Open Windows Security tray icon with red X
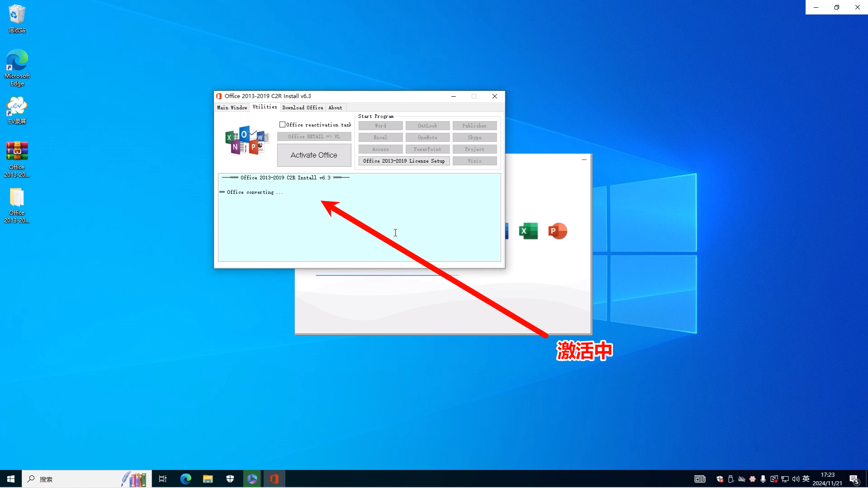Image resolution: width=868 pixels, height=488 pixels. [x=720, y=479]
